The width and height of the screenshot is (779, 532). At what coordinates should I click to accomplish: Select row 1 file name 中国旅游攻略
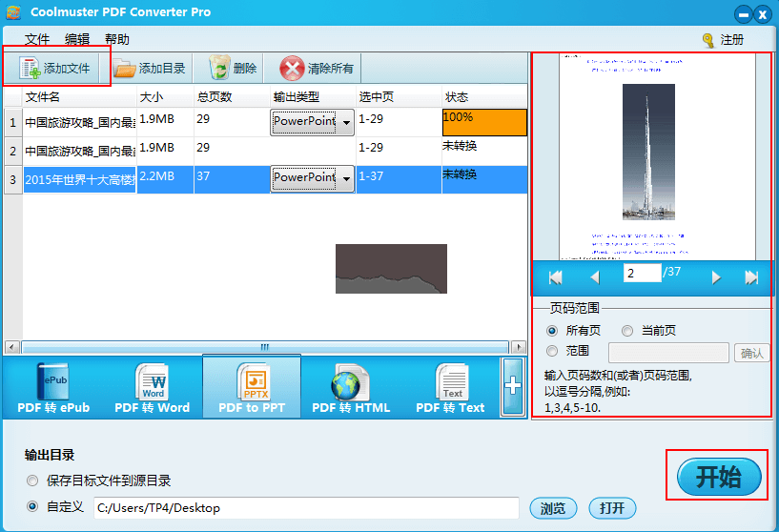79,122
